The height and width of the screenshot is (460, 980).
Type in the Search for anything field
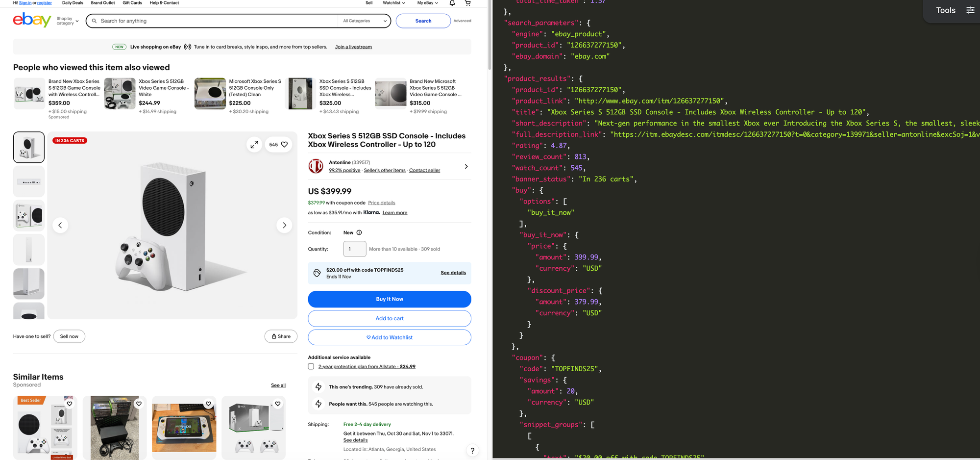click(x=216, y=21)
